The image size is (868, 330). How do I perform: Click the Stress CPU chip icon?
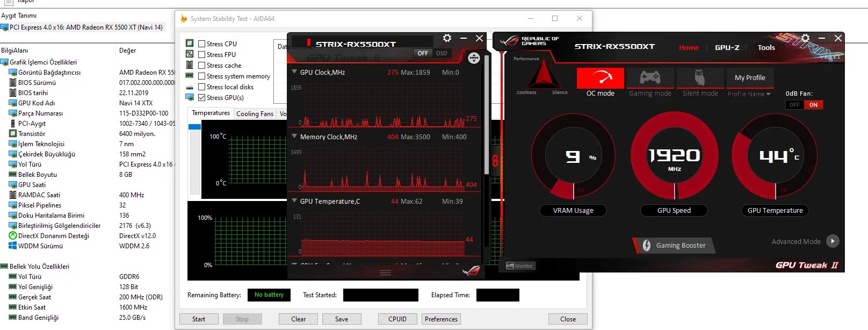(190, 44)
